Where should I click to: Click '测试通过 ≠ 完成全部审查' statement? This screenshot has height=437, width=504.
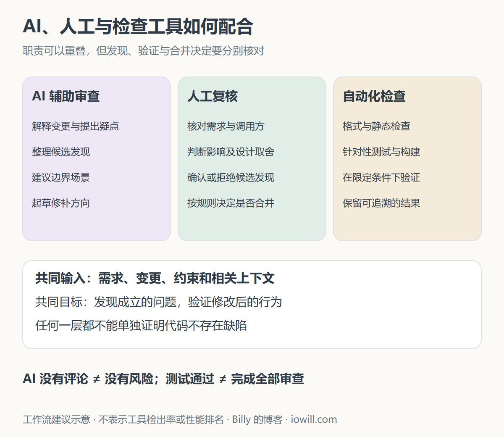235,379
